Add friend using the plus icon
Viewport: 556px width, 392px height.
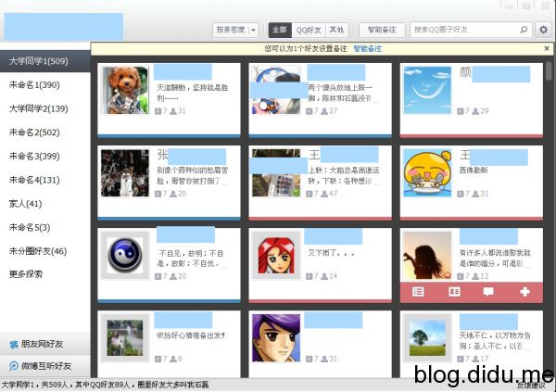coord(524,292)
